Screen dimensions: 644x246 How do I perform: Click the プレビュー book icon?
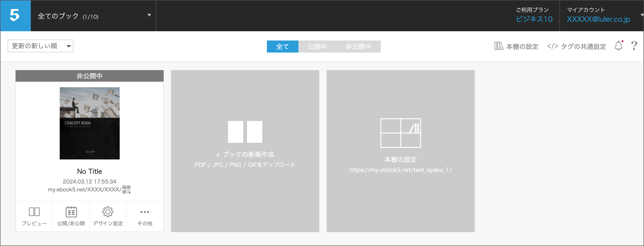click(x=34, y=212)
